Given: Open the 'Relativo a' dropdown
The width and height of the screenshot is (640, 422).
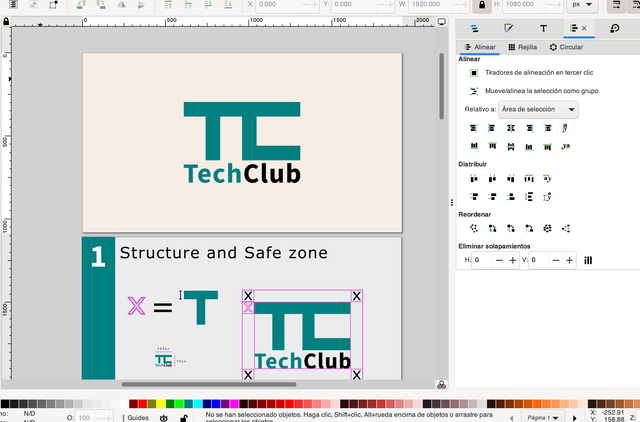Looking at the screenshot, I should click(x=538, y=108).
